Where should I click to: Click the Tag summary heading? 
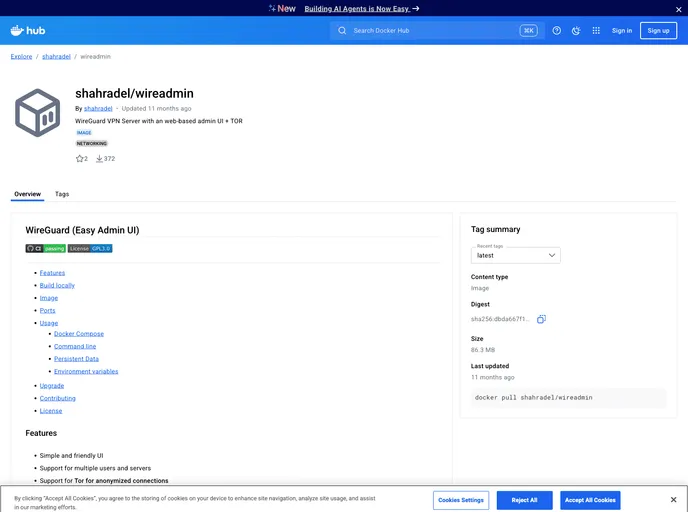[495, 229]
